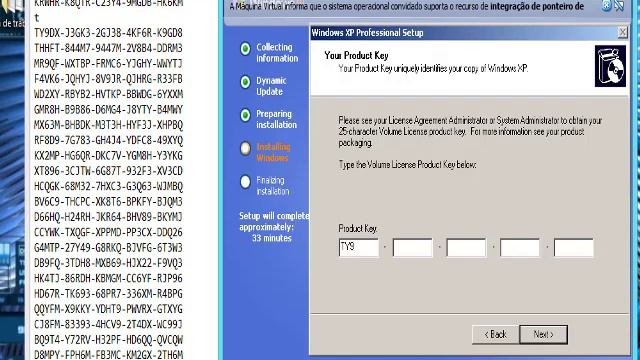Click the 'Preparing installation' step label
The width and height of the screenshot is (640, 360).
[276, 119]
